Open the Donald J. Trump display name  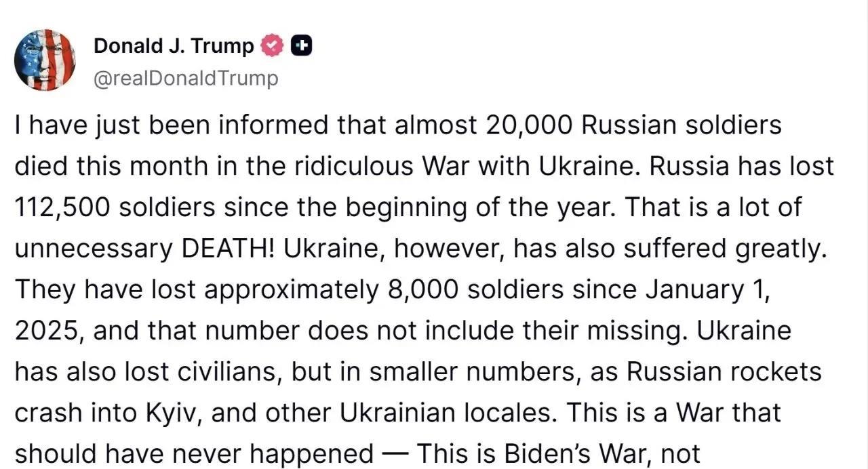pyautogui.click(x=174, y=46)
